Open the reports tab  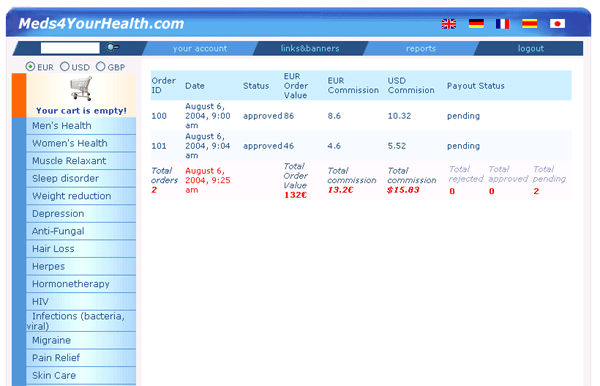pos(421,49)
